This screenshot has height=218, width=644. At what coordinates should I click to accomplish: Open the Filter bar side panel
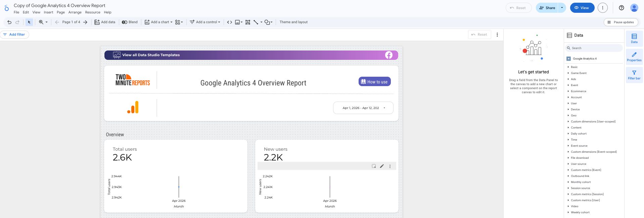[634, 75]
